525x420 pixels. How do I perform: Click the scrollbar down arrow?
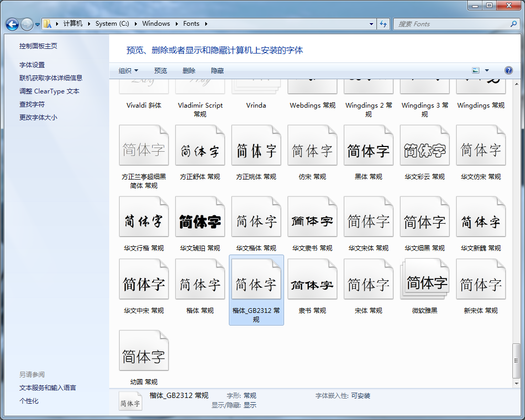pos(516,383)
